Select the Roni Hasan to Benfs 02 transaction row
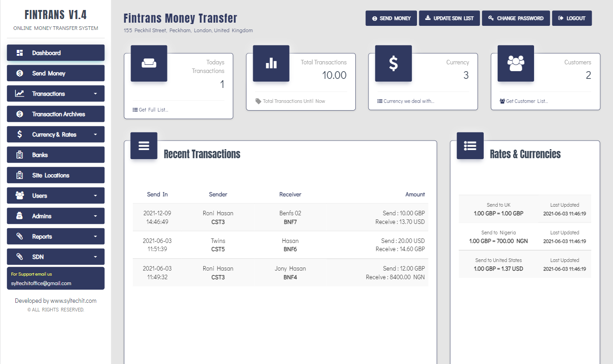The height and width of the screenshot is (364, 613). click(x=280, y=218)
